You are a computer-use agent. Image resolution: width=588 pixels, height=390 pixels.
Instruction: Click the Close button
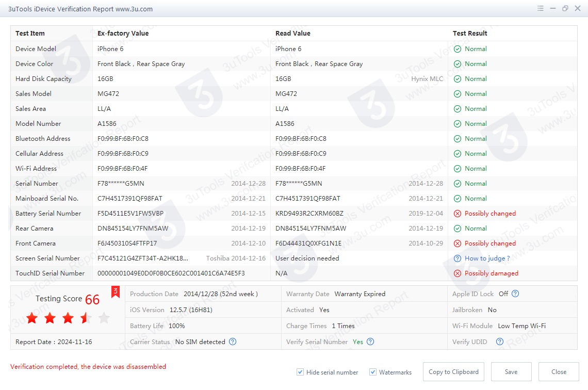(559, 371)
